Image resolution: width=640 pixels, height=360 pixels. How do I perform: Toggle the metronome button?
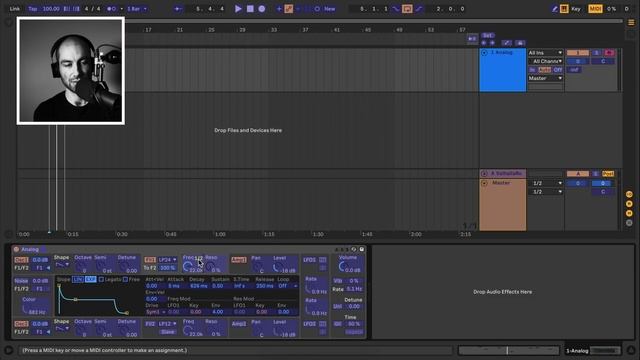[111, 9]
